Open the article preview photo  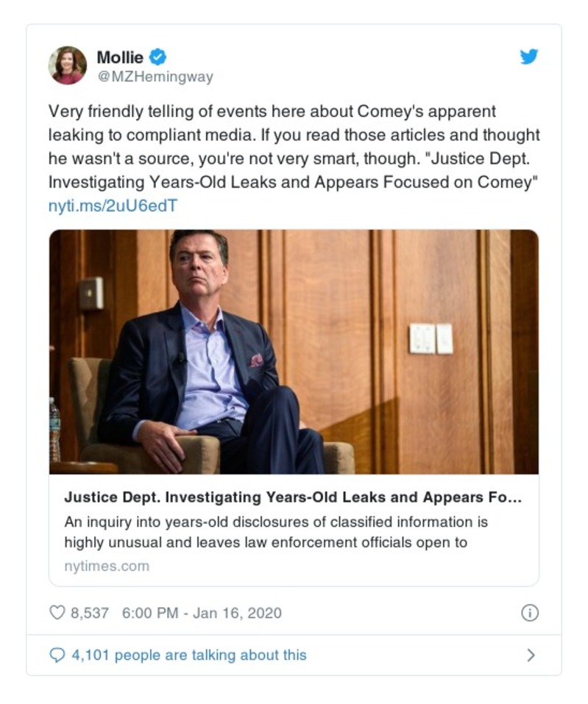point(294,352)
